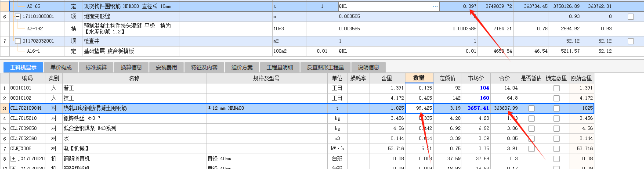Select material code CL17052360
This screenshot has width=644, height=169.
(x=28, y=138)
